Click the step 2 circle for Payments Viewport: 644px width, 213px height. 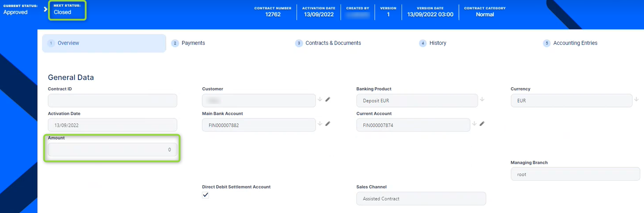[175, 43]
